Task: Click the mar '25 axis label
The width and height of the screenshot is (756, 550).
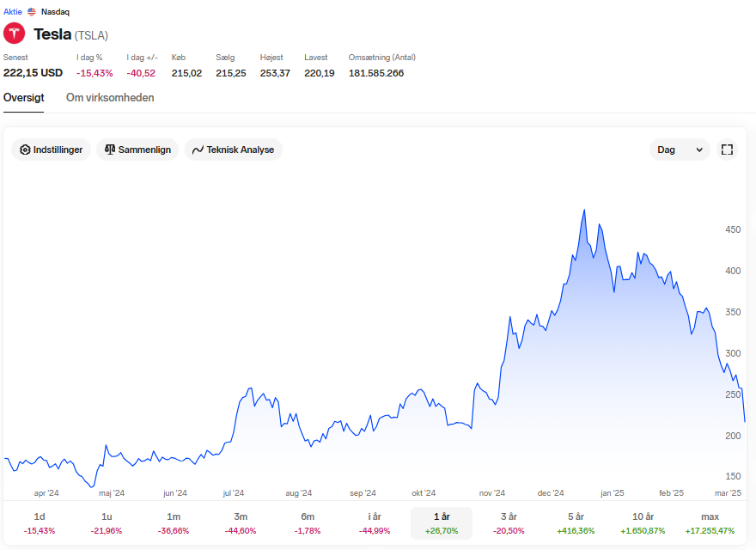Action: (x=728, y=493)
